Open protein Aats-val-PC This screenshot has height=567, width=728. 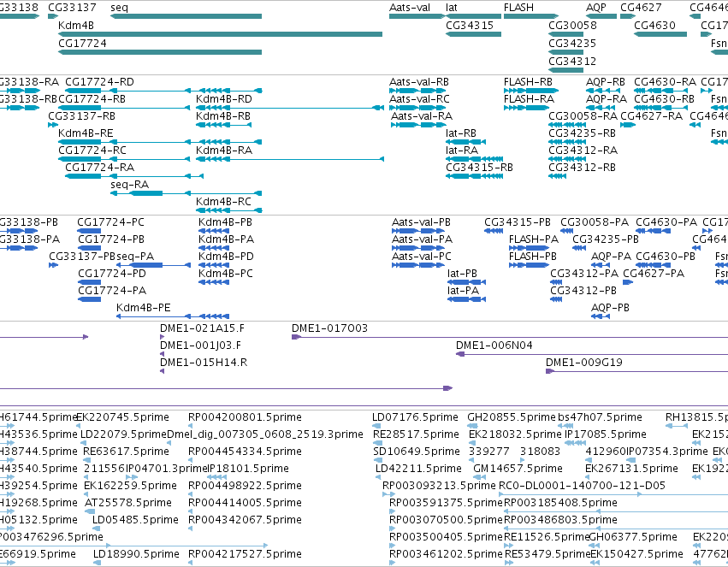pos(418,265)
